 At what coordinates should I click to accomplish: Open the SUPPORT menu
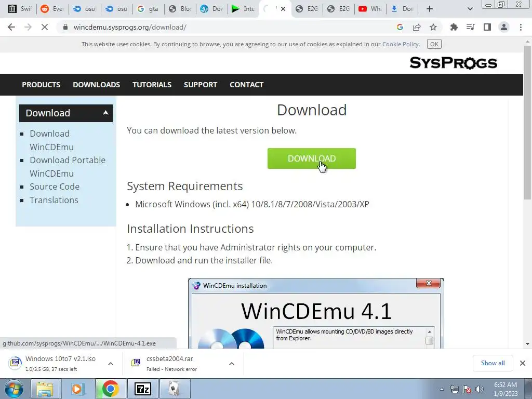200,85
